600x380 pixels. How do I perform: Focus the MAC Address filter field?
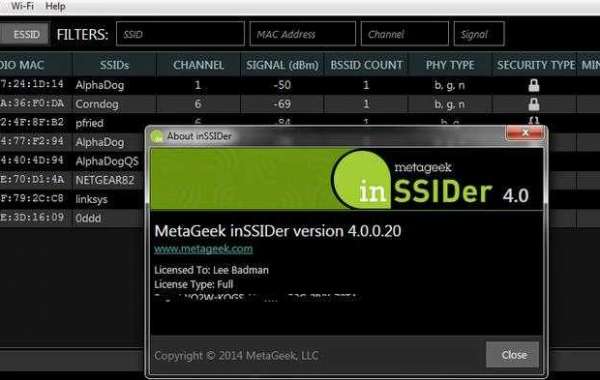pyautogui.click(x=303, y=34)
